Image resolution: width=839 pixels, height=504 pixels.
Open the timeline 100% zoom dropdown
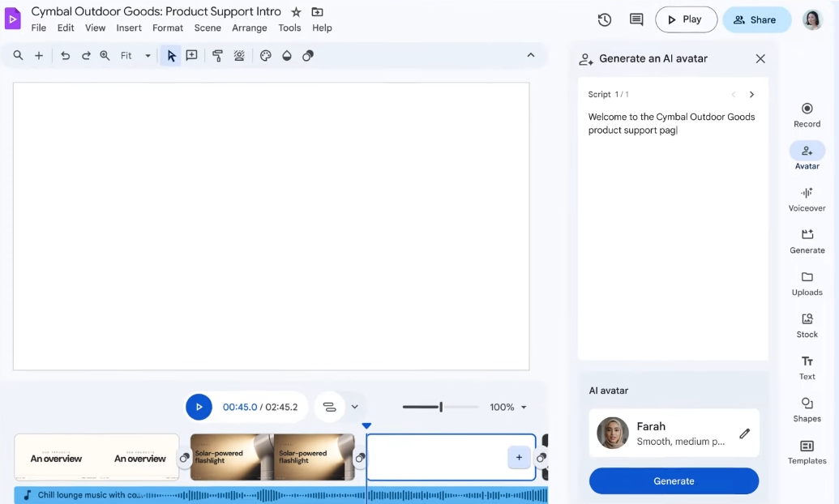click(x=508, y=407)
